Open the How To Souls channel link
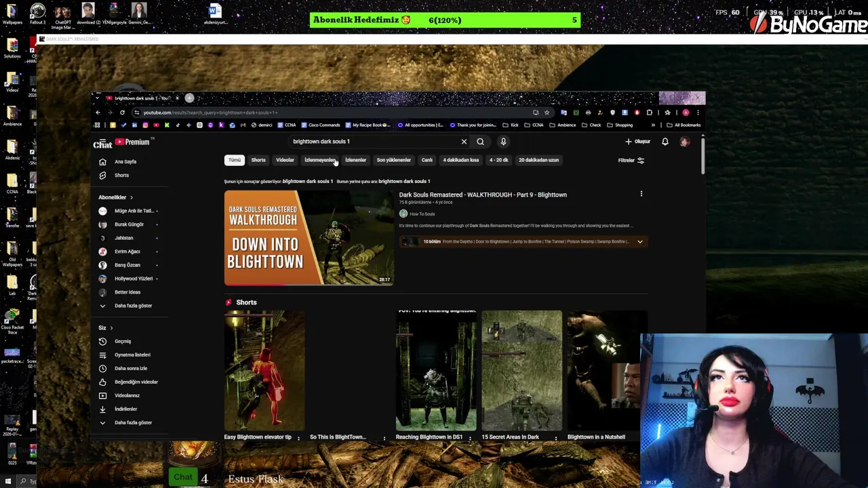Viewport: 868px width, 488px height. (x=422, y=214)
